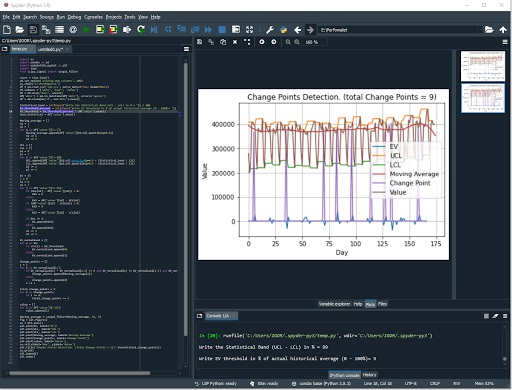Show the next plot
The width and height of the screenshot is (512, 390).
point(274,42)
